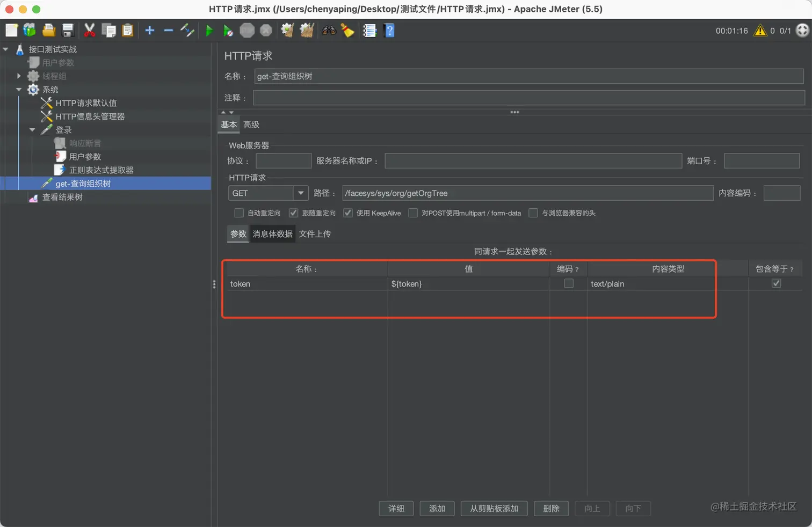Click the Clear all results icon

[x=307, y=31]
